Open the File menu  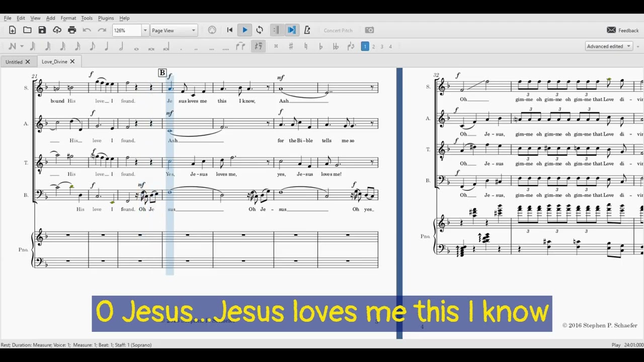pos(8,18)
